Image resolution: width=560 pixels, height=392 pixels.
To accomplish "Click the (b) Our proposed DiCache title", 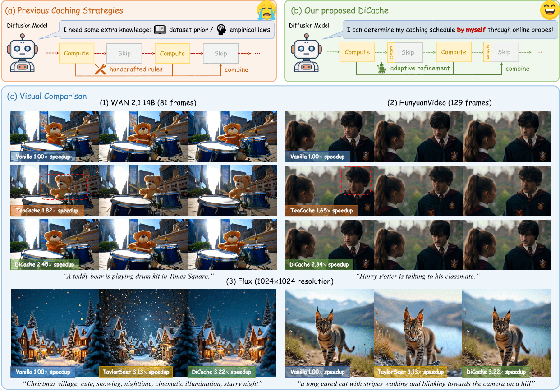I will point(340,10).
